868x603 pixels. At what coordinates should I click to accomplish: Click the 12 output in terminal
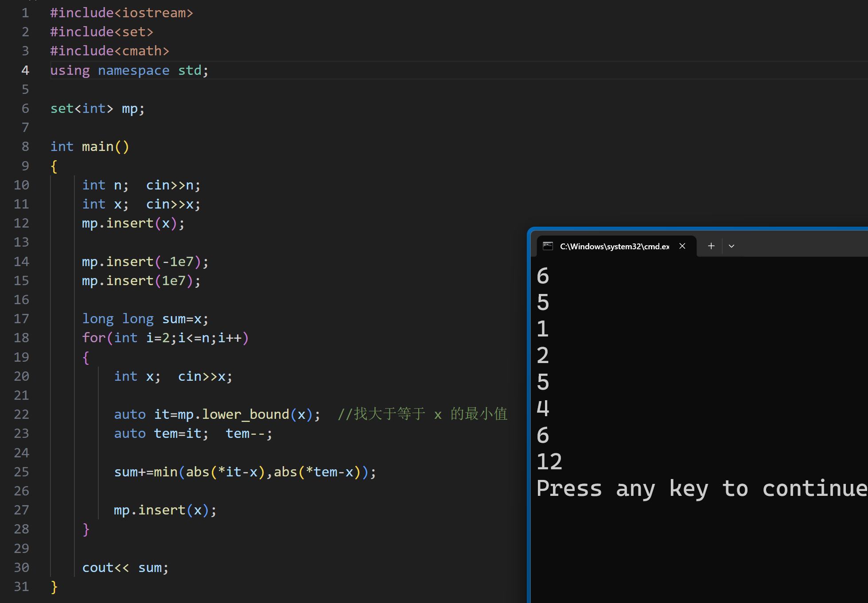point(549,462)
